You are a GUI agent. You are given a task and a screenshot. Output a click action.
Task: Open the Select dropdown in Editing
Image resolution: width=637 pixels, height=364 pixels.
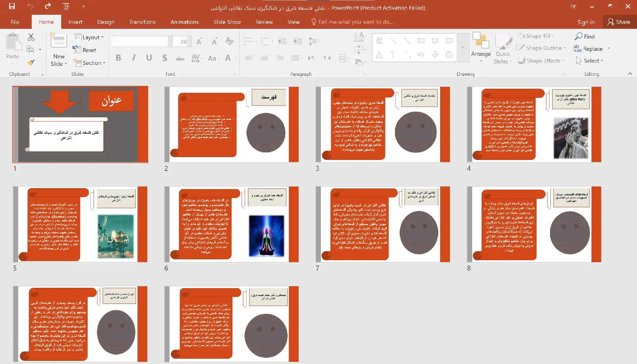click(x=590, y=61)
